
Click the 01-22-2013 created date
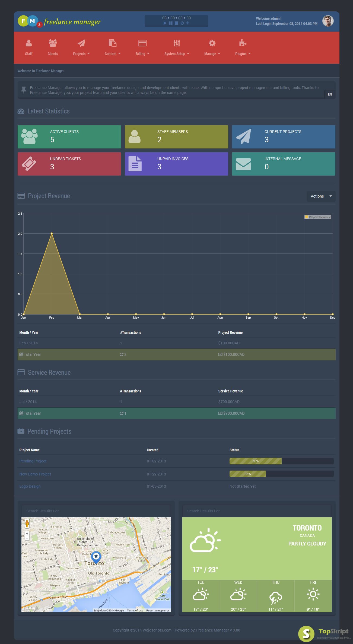pos(156,474)
